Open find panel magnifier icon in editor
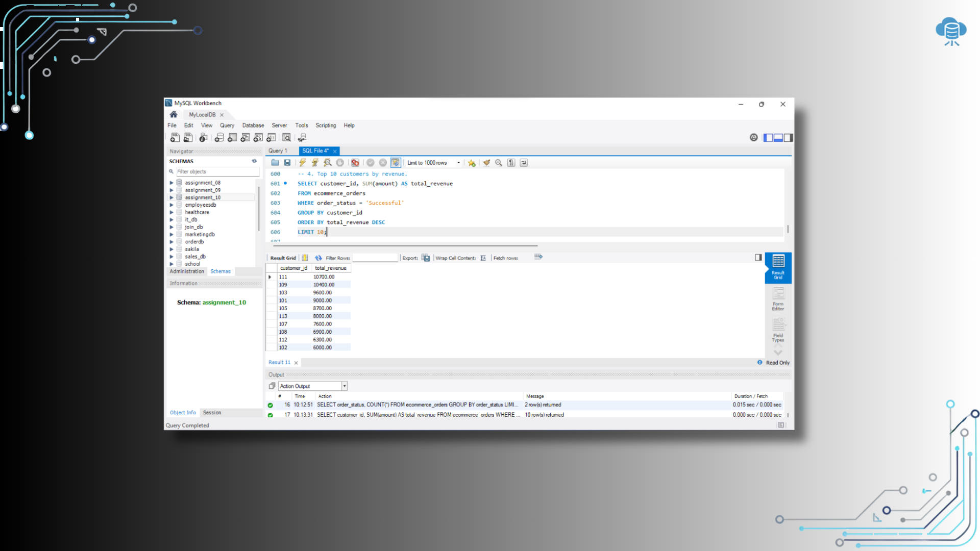The height and width of the screenshot is (551, 980). tap(499, 163)
